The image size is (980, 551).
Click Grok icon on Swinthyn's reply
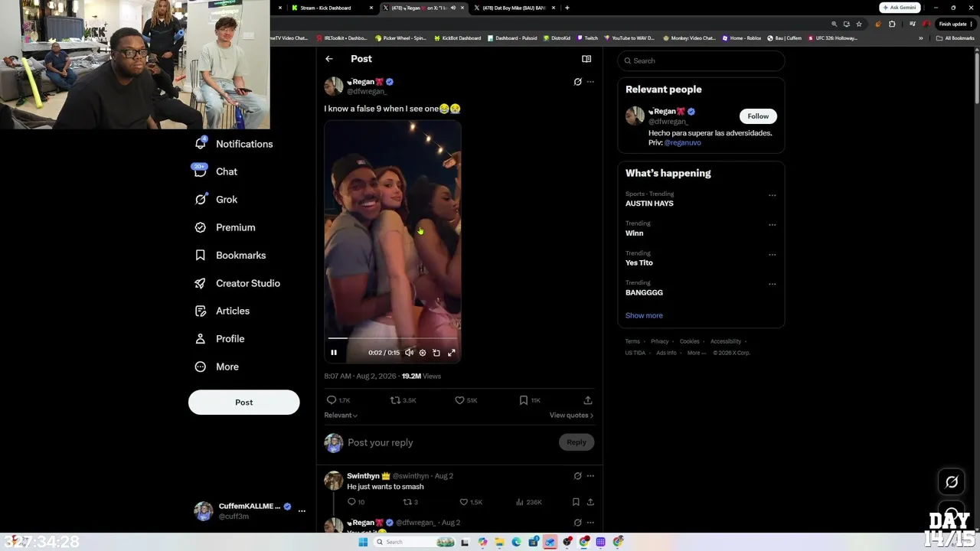(578, 476)
